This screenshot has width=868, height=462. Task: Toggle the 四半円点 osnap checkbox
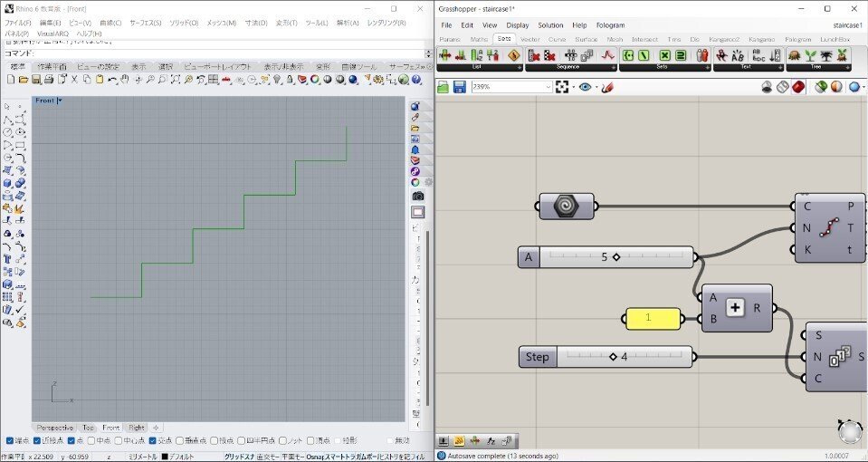click(242, 441)
